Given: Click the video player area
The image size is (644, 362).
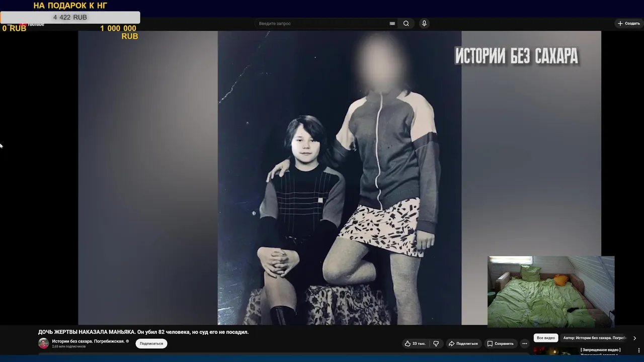Looking at the screenshot, I should click(340, 177).
